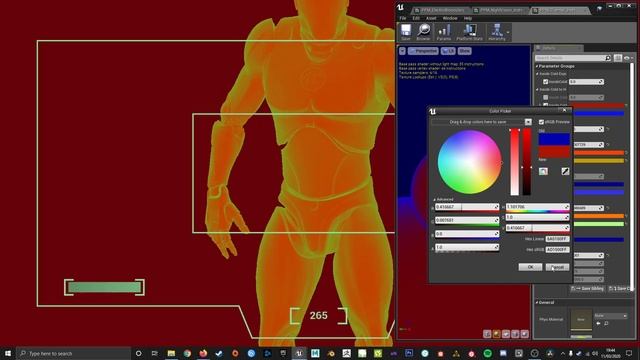Click the color wheel in Color Picker
640x360 pixels.
point(469,162)
